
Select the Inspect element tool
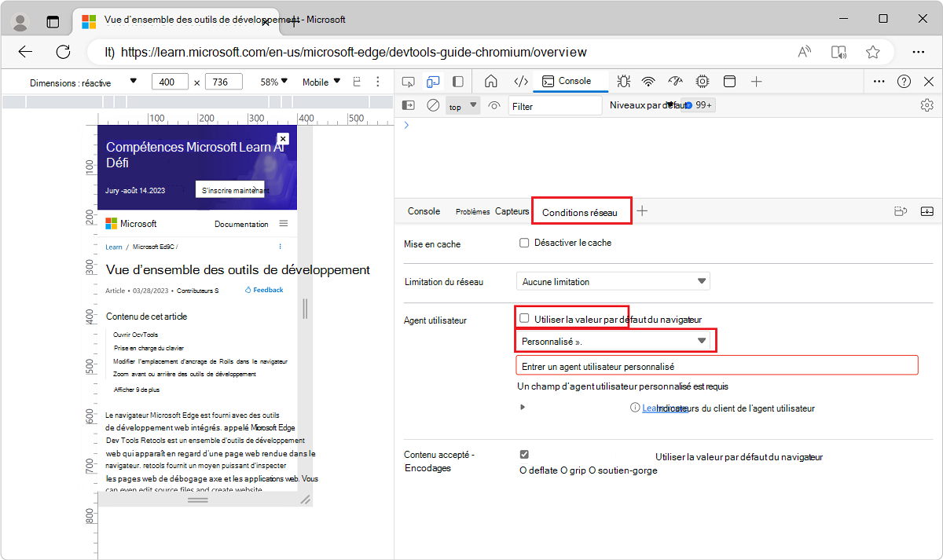[x=408, y=81]
